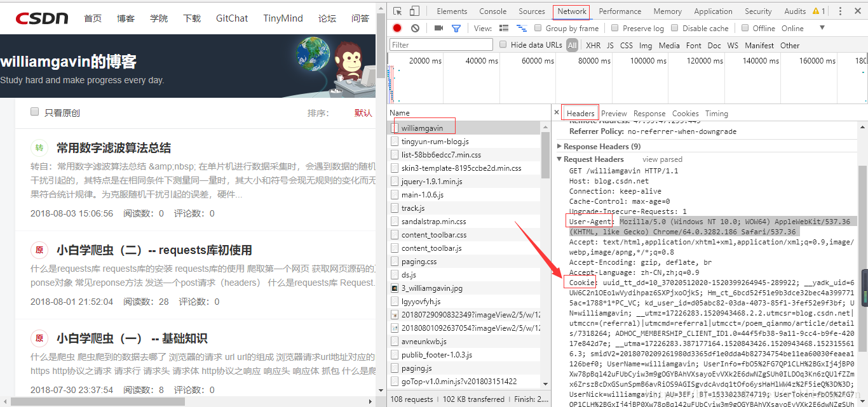Click inside the network Filter text field
This screenshot has width=868, height=407.
click(x=441, y=44)
